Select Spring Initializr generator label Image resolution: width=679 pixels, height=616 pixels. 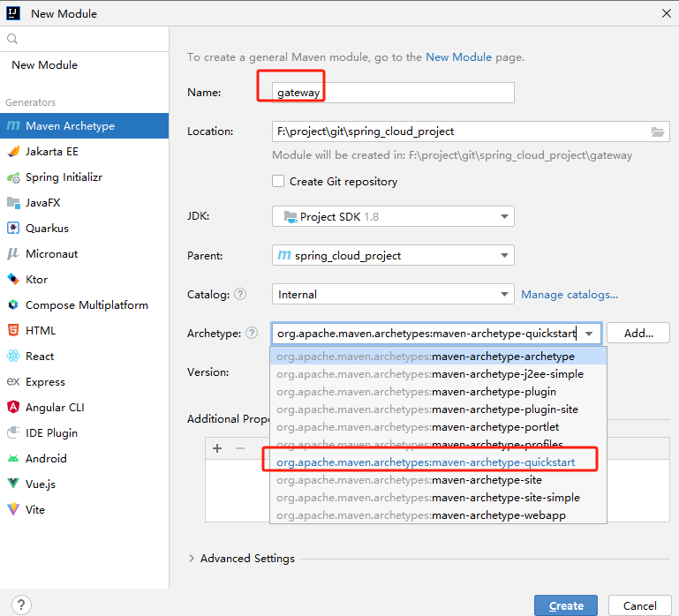(x=64, y=177)
